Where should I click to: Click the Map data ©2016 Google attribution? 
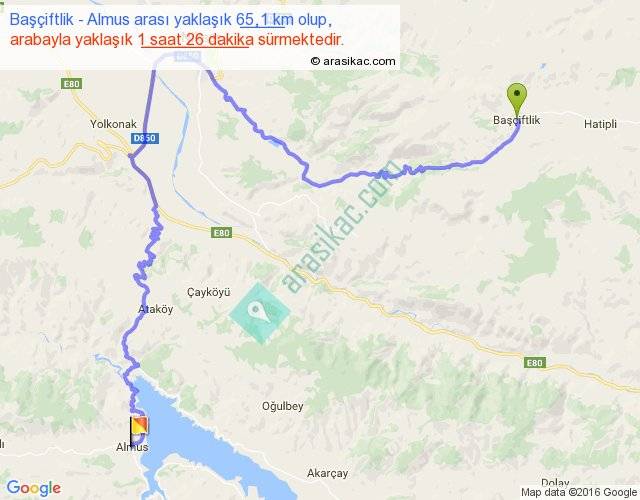tap(579, 492)
